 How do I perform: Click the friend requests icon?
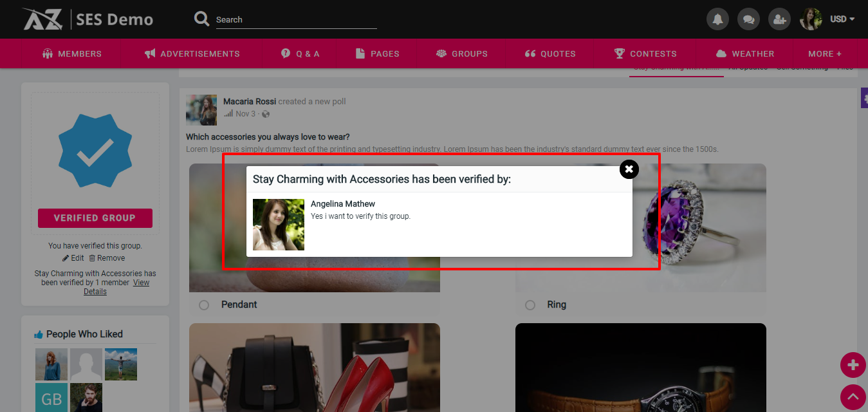tap(779, 19)
